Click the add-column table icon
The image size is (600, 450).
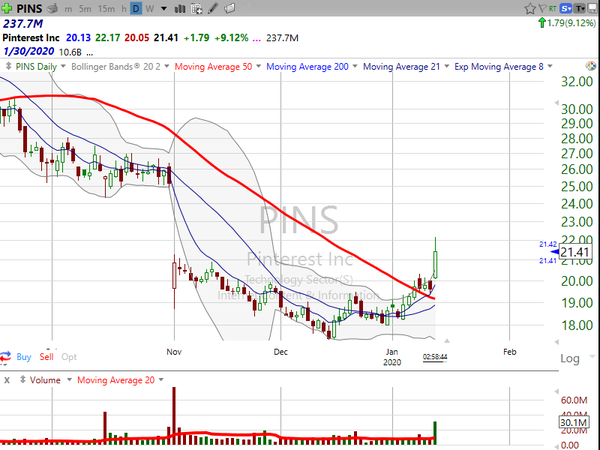point(197,8)
